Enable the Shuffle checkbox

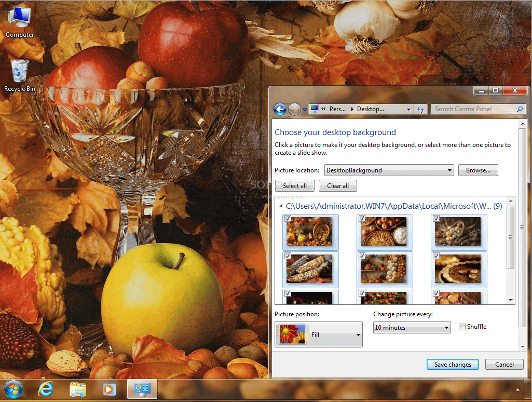462,327
